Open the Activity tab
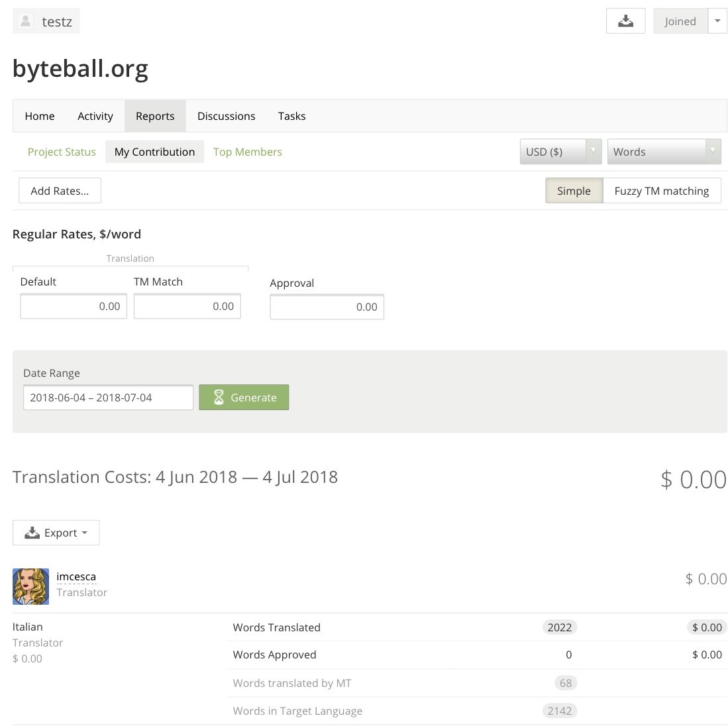 95,116
